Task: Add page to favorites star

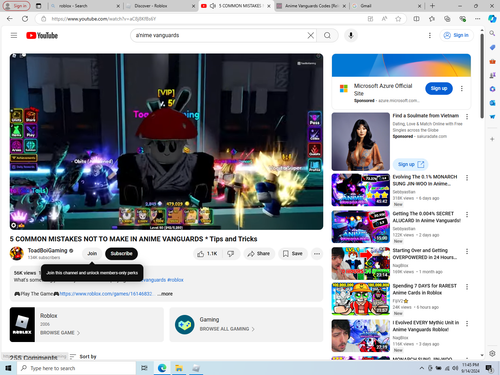Action: point(398,19)
